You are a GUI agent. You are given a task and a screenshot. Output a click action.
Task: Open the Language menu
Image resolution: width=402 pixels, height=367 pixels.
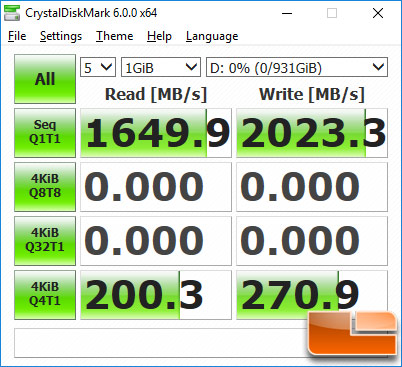(x=212, y=36)
